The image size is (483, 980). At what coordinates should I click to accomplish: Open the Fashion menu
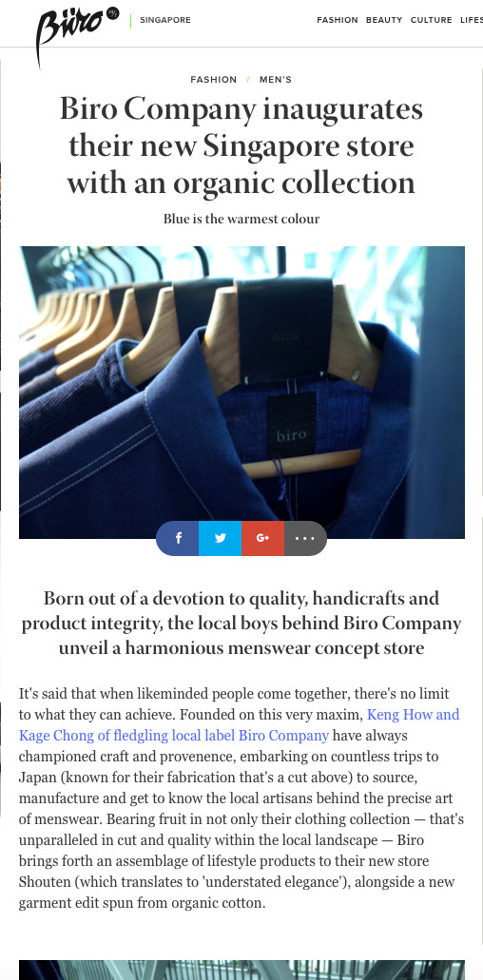click(x=338, y=20)
